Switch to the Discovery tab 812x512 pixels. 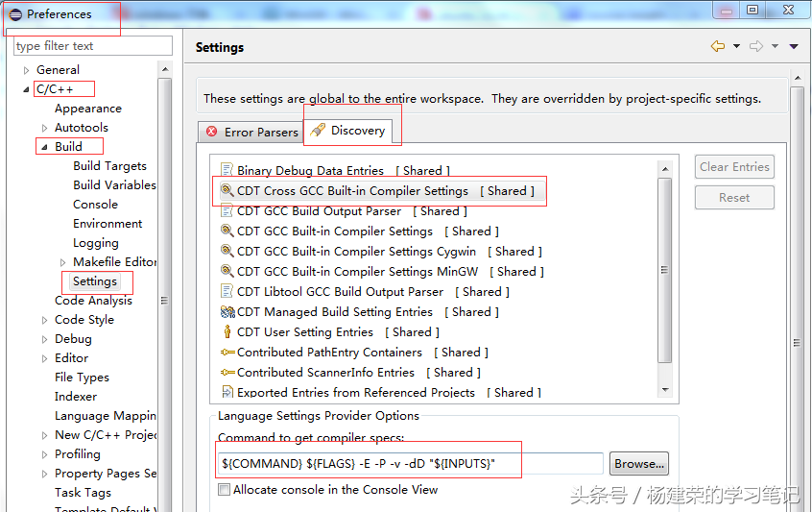[347, 130]
